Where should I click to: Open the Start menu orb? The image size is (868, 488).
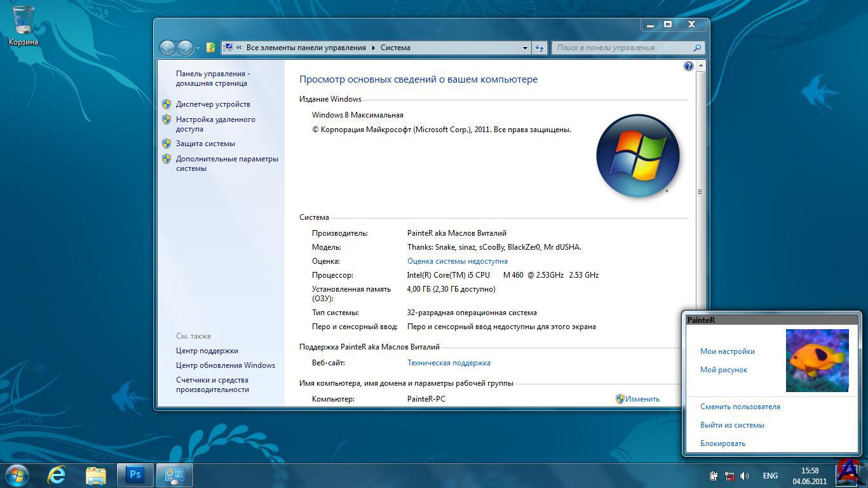[x=17, y=475]
